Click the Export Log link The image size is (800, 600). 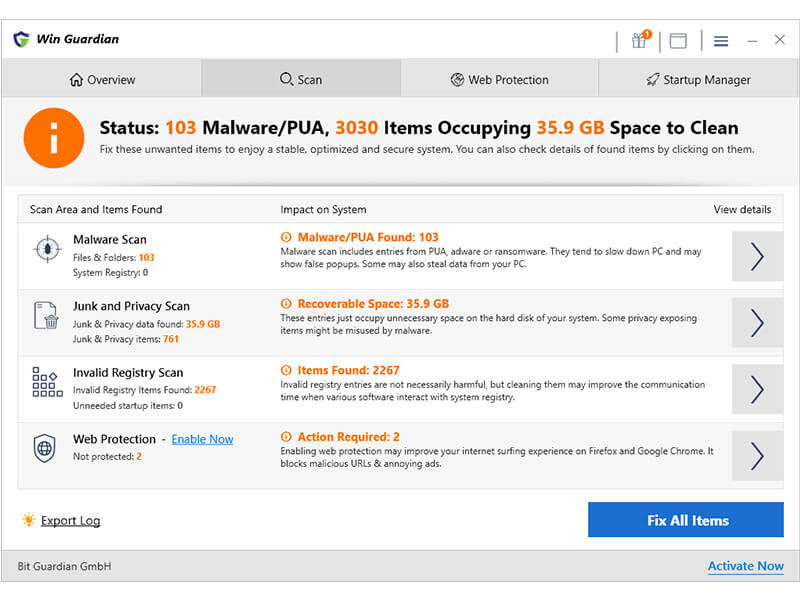pos(70,520)
